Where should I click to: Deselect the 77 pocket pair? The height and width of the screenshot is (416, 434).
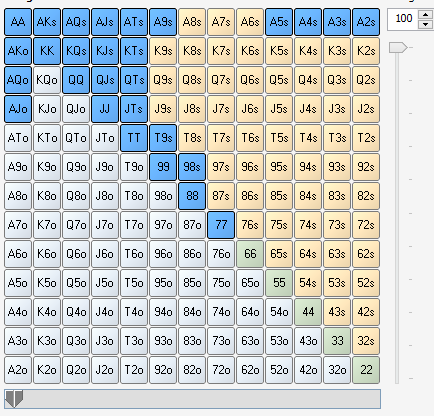[x=221, y=225]
